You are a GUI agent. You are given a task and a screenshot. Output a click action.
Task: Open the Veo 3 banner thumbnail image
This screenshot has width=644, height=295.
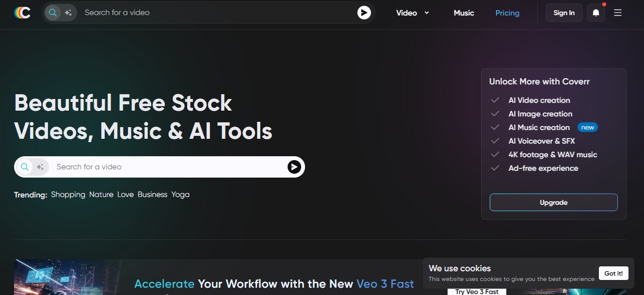pyautogui.click(x=67, y=277)
